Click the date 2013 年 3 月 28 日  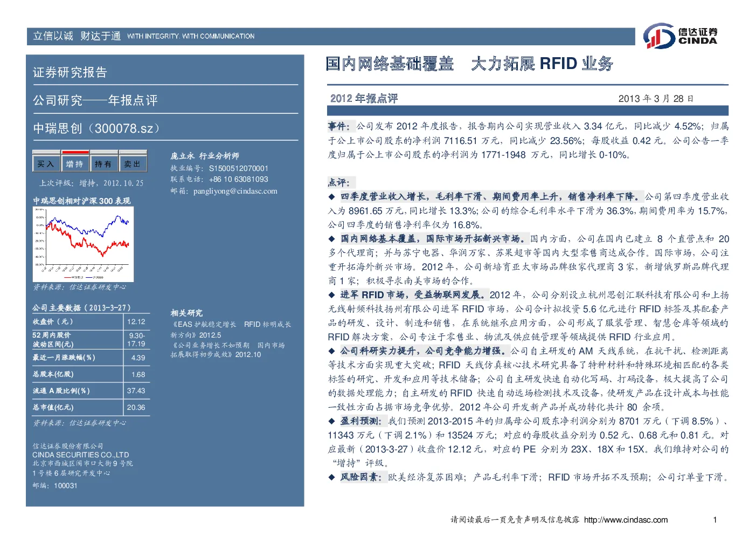656,99
